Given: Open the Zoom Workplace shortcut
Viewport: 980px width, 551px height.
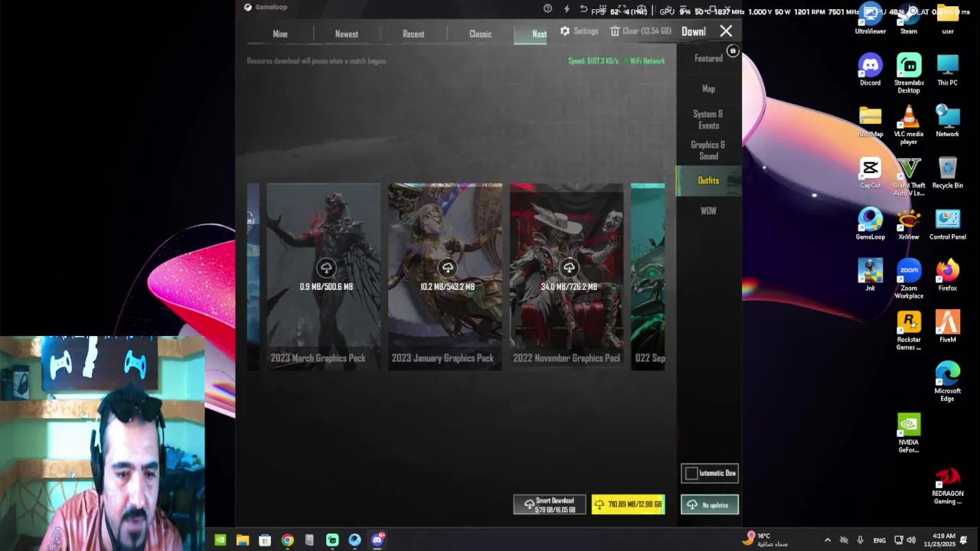Looking at the screenshot, I should 909,279.
